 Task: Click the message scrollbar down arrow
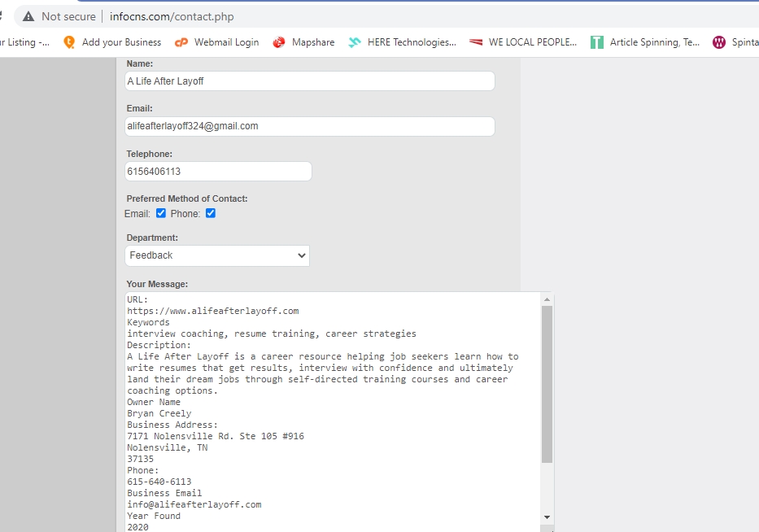[x=547, y=517]
